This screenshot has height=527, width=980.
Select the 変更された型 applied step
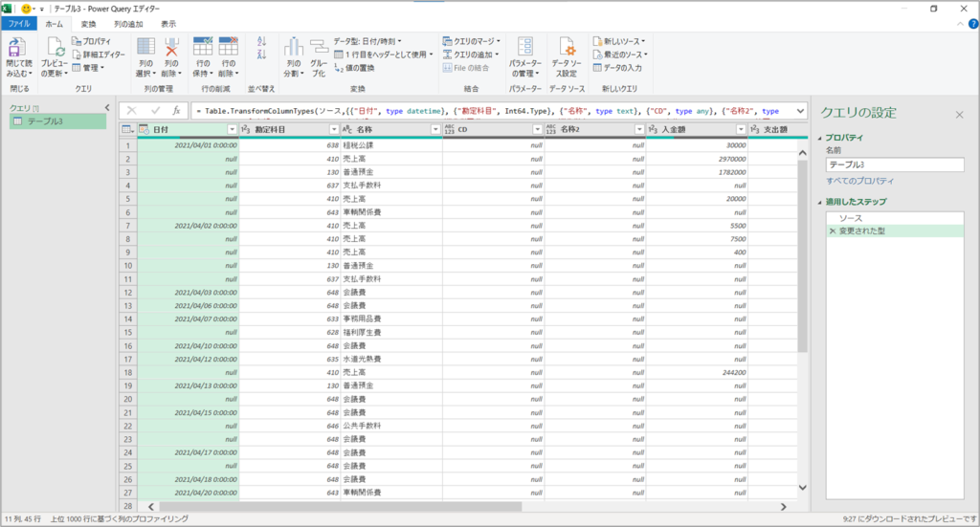(895, 231)
